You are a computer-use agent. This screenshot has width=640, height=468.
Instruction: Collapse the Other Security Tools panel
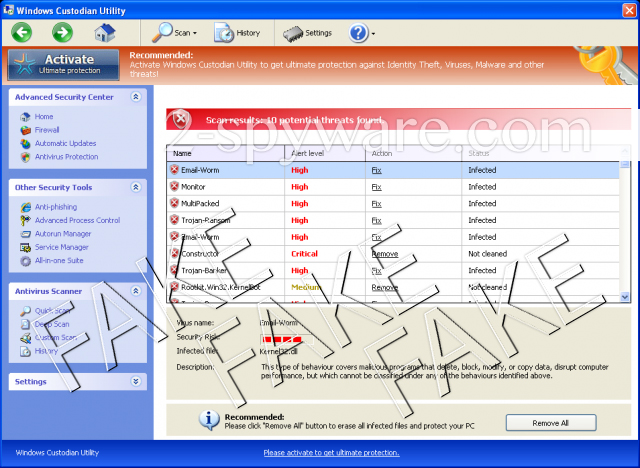click(x=136, y=187)
